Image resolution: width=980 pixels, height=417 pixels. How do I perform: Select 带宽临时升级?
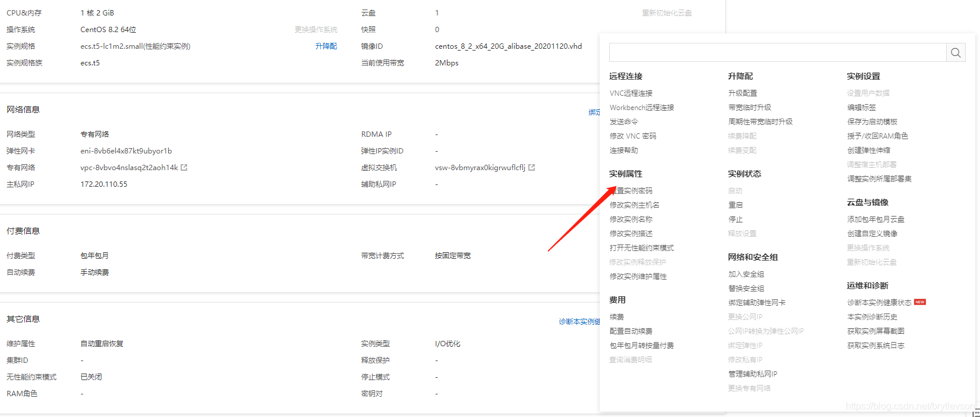pyautogui.click(x=750, y=108)
